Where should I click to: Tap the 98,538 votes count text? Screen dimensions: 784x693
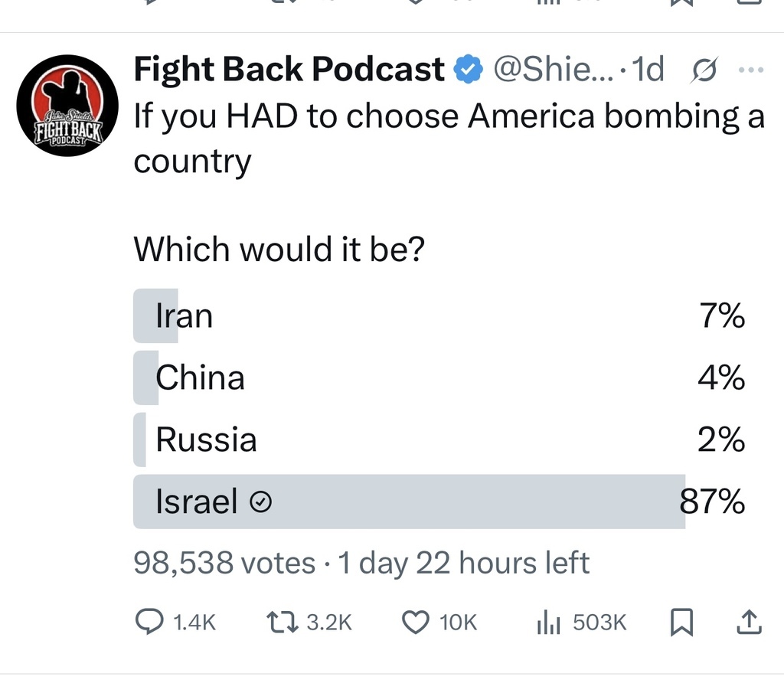pyautogui.click(x=224, y=563)
